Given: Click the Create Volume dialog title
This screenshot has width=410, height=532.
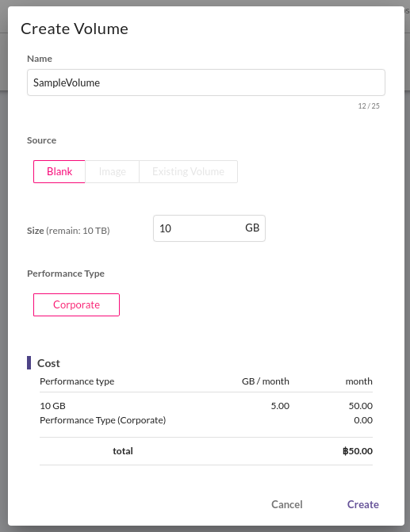Looking at the screenshot, I should (75, 29).
